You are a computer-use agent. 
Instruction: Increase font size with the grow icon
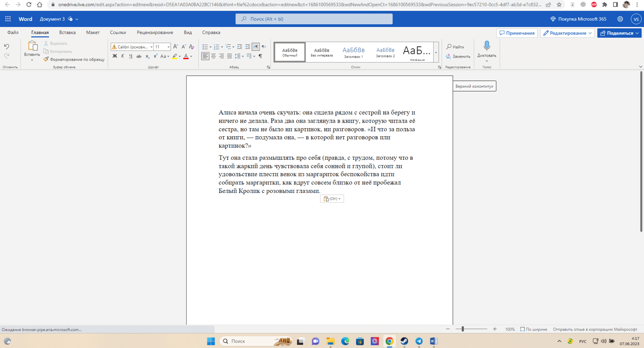[176, 47]
